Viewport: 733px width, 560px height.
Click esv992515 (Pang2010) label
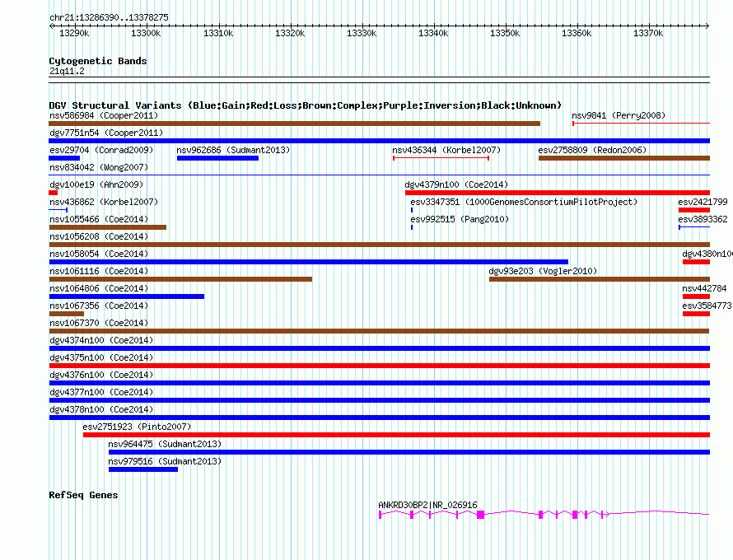tap(460, 219)
